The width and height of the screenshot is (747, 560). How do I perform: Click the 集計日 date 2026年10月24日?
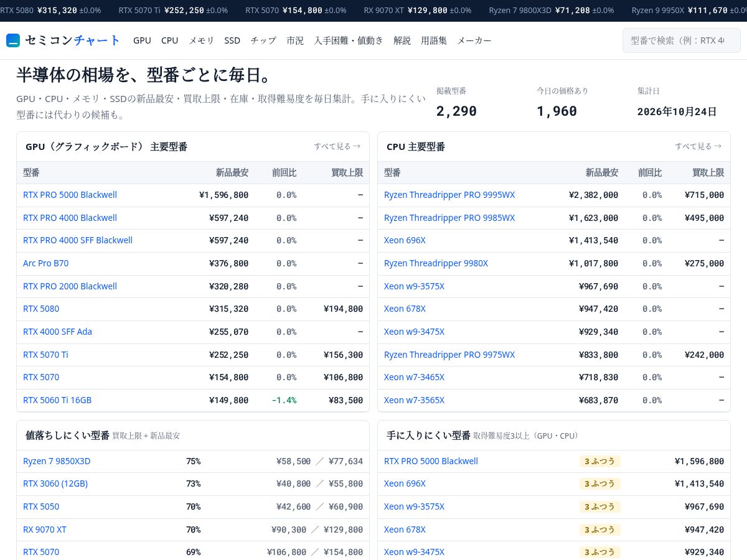(x=677, y=111)
